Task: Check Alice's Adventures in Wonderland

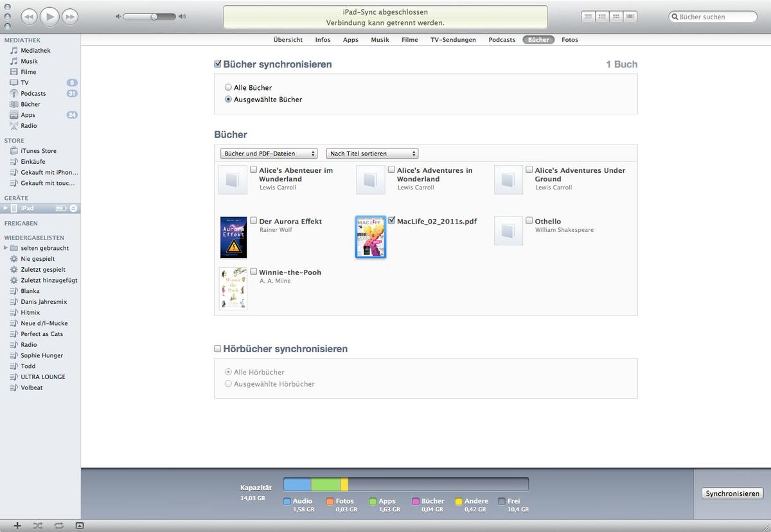Action: [392, 170]
